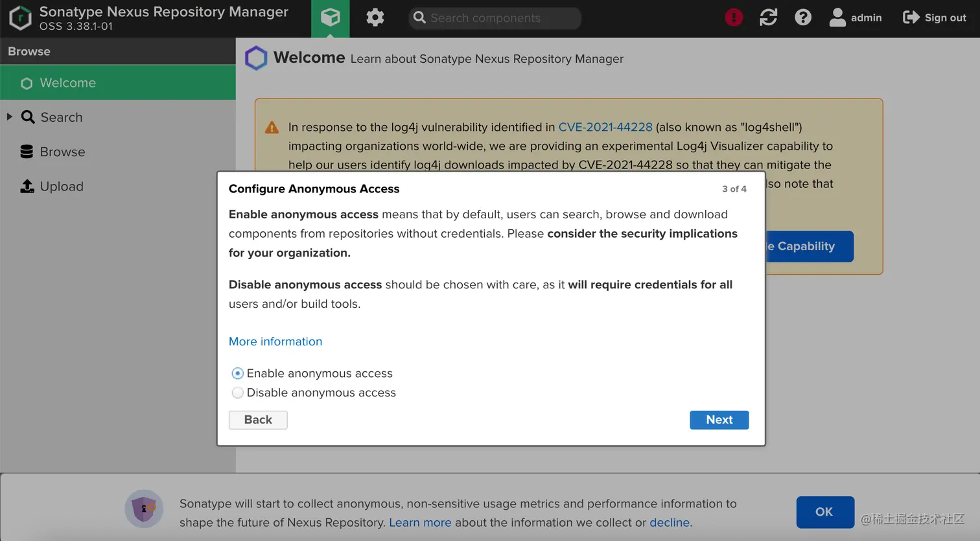Click the Back button
980x541 pixels.
click(258, 420)
